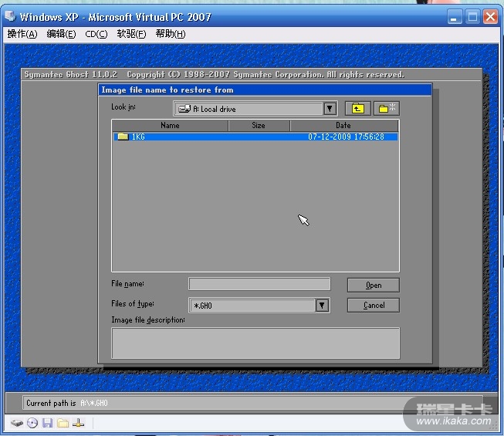504x436 pixels.
Task: Close the Virtual PC window
Action: click(491, 17)
